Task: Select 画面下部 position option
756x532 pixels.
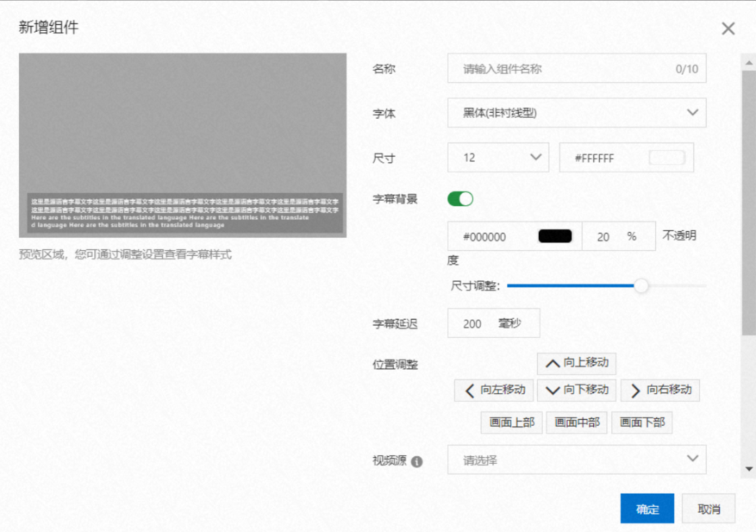Action: (x=642, y=422)
